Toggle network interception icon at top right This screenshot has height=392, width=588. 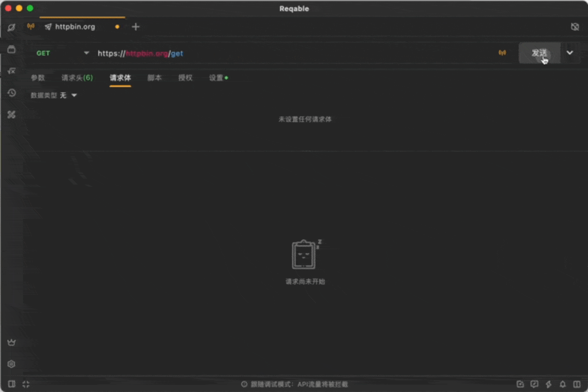pos(575,27)
